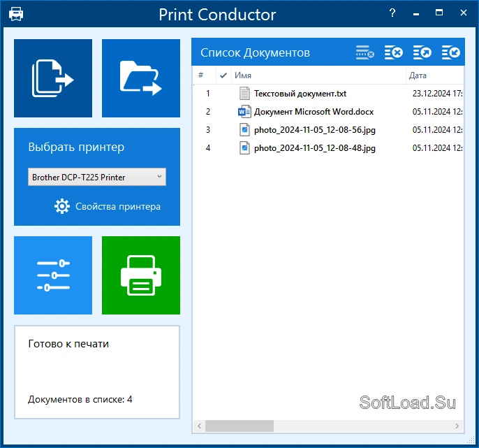The image size is (479, 448).
Task: Click the printer properties gear icon
Action: pos(62,206)
